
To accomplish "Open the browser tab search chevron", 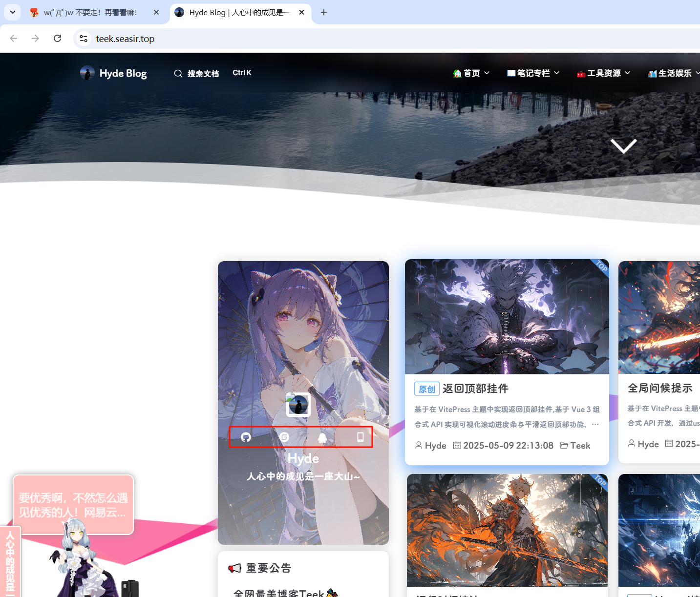I will [12, 12].
